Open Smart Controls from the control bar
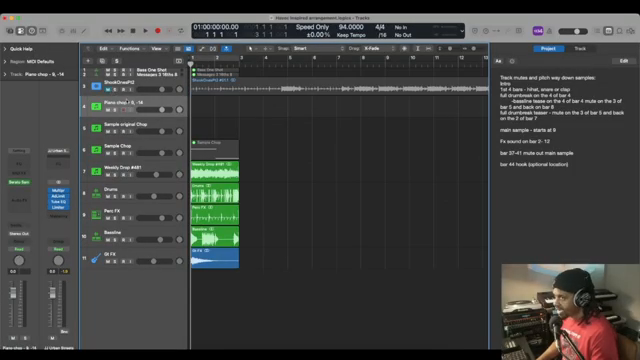This screenshot has height=360, width=640. pos(62,31)
